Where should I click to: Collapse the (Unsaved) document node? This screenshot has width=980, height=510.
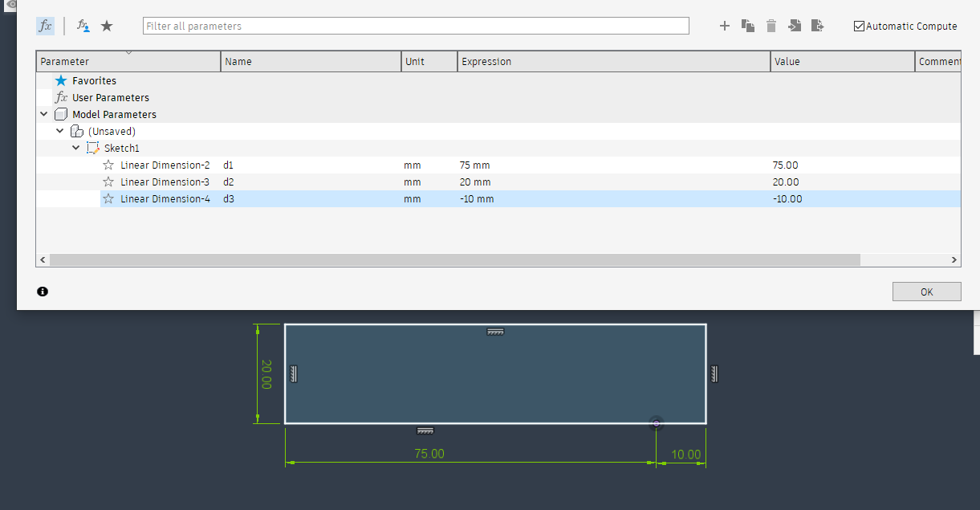[x=59, y=130]
